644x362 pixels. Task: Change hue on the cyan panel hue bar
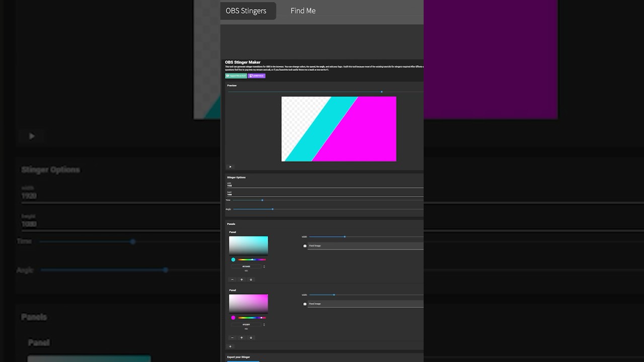pyautogui.click(x=252, y=260)
